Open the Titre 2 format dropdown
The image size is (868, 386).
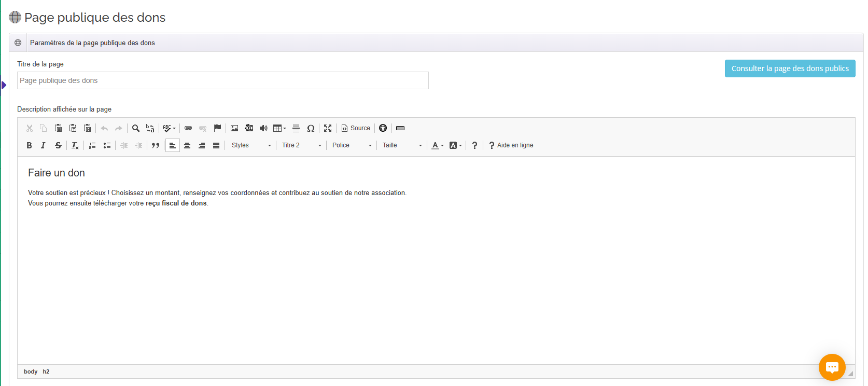(x=302, y=145)
